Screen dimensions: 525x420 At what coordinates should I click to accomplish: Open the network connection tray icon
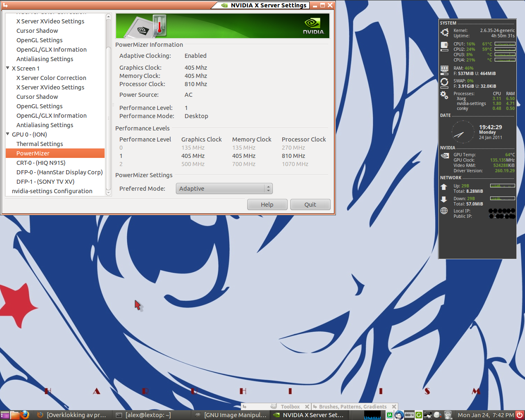(x=428, y=415)
